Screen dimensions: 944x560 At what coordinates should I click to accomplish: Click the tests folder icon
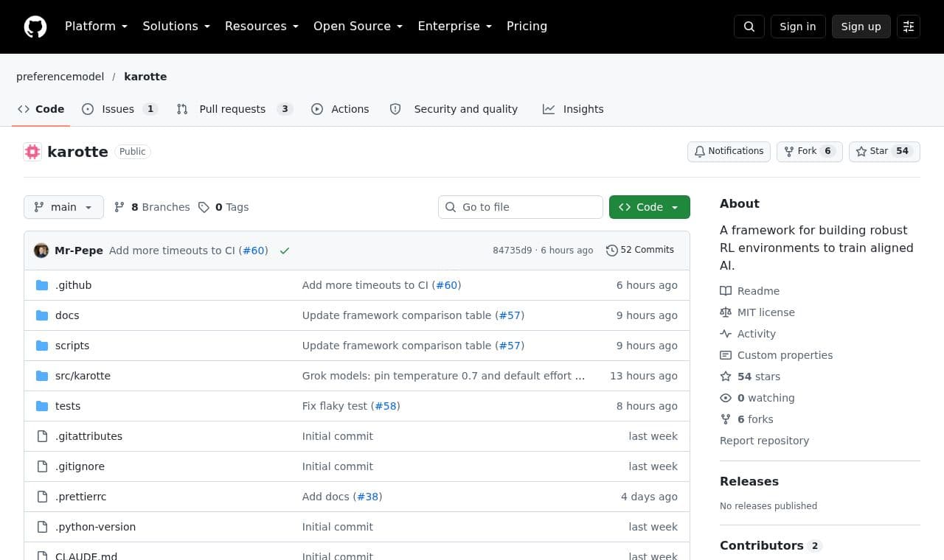(x=42, y=406)
